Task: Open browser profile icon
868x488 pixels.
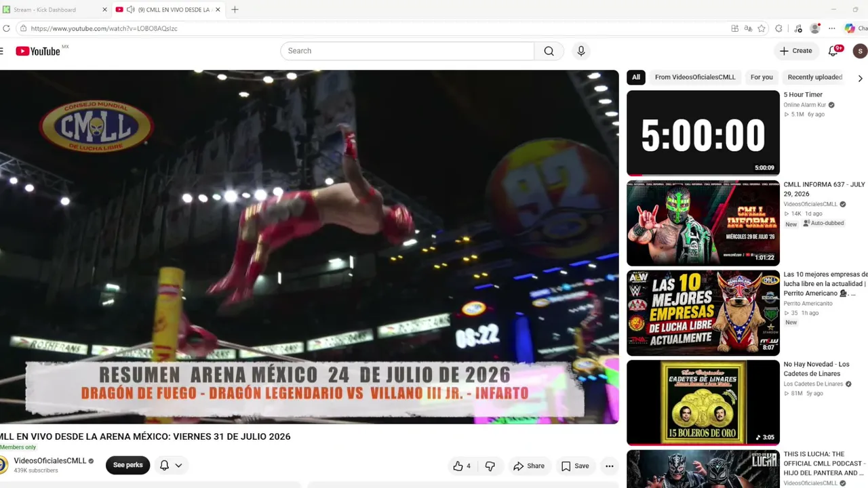Action: [x=815, y=28]
